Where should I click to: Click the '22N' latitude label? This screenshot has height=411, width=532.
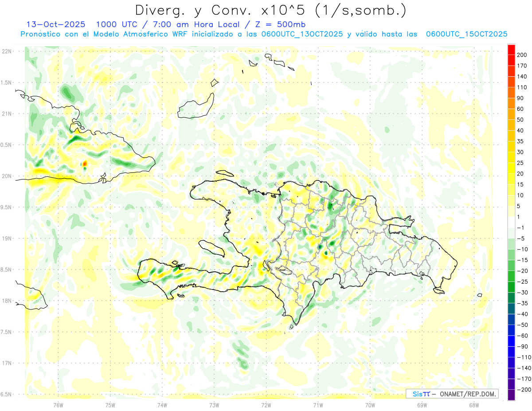[x=6, y=51]
